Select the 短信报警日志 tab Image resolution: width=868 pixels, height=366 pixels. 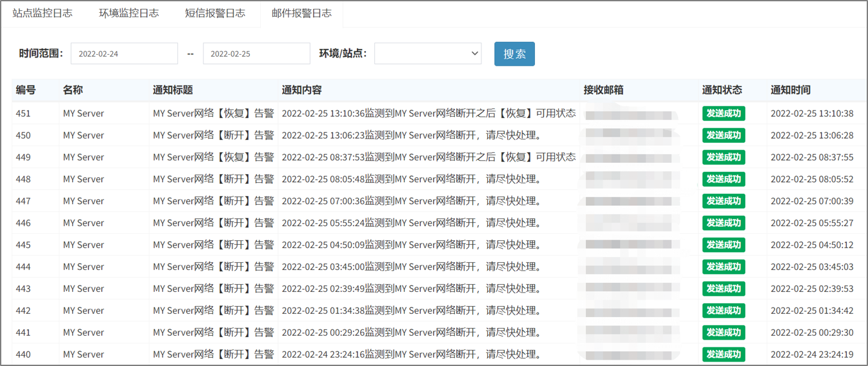pyautogui.click(x=215, y=13)
